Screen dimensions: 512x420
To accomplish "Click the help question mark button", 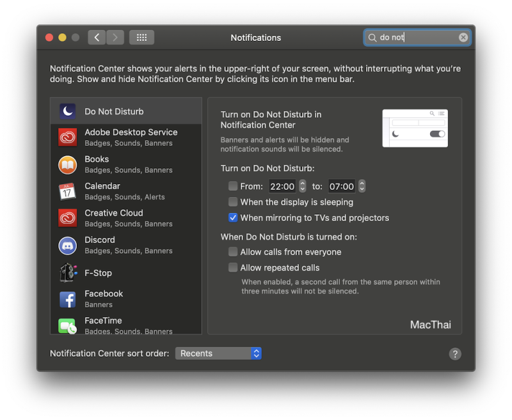I will (x=455, y=354).
